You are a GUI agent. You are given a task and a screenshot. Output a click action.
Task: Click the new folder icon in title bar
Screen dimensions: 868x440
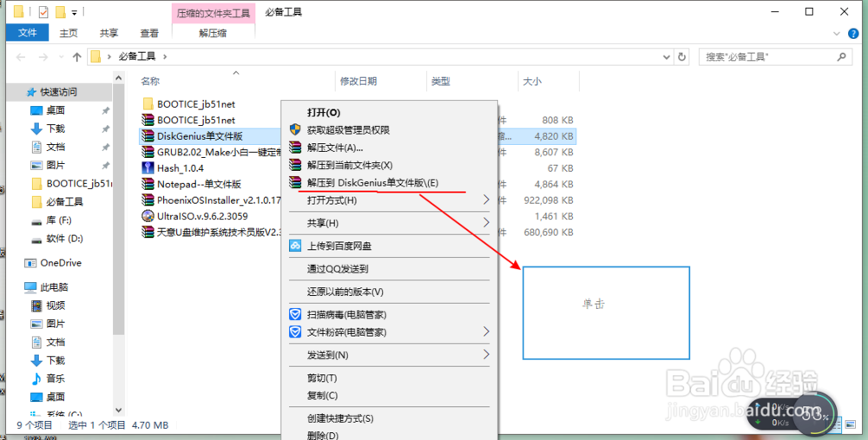point(61,11)
